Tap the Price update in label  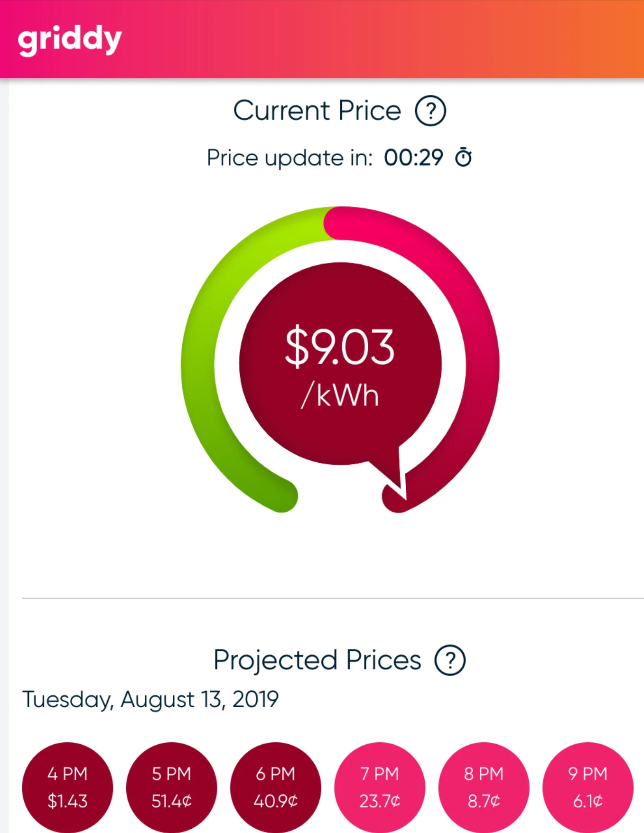coord(290,158)
